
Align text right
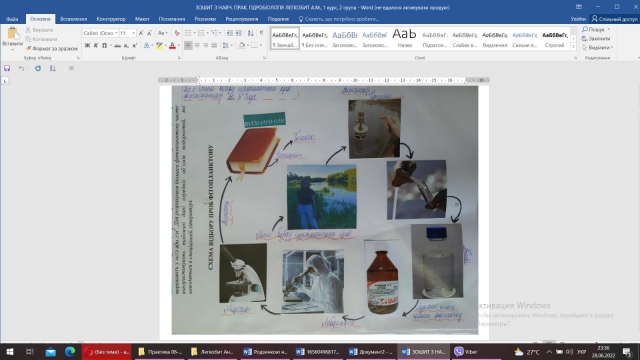click(x=205, y=45)
